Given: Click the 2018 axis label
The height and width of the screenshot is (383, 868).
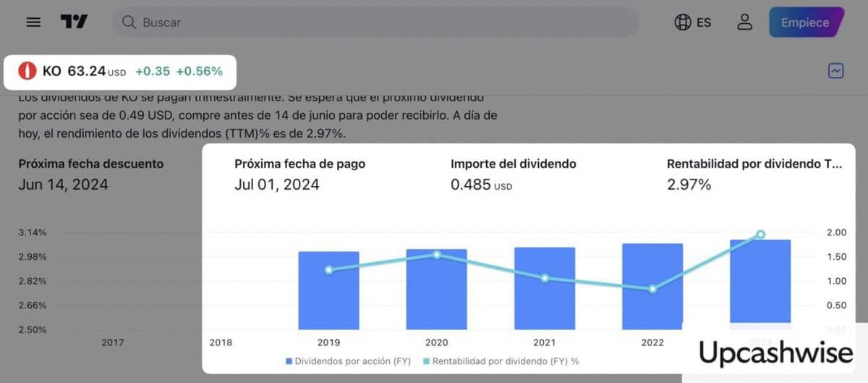Looking at the screenshot, I should tap(221, 342).
